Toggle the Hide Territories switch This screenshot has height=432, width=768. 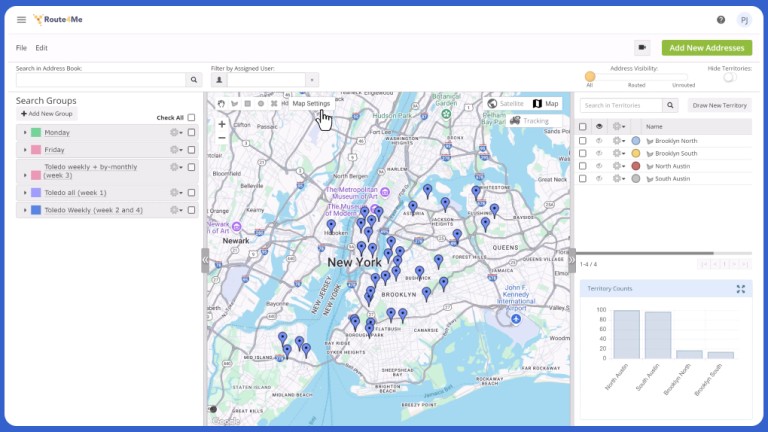(729, 77)
